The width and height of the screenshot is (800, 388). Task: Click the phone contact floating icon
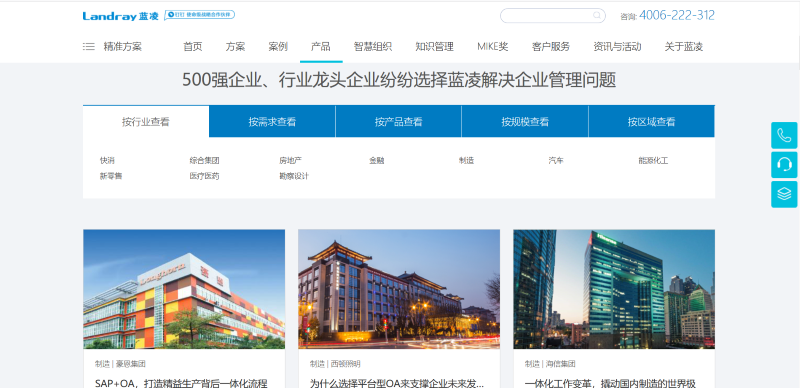click(784, 135)
